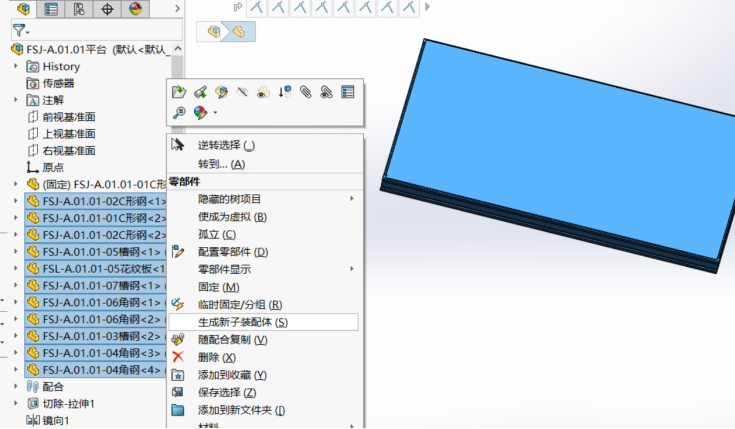Click 添加到新文件夹 menu entry
The width and height of the screenshot is (735, 429).
click(241, 410)
